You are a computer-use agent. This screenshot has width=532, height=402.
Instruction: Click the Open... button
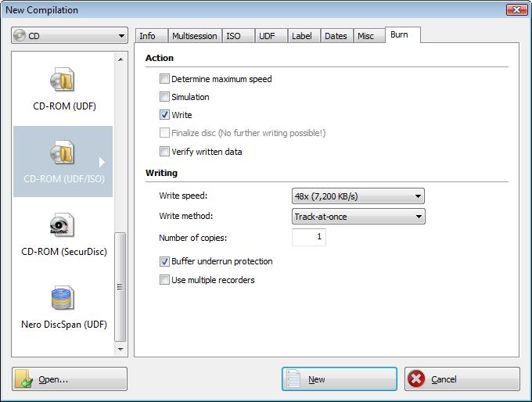70,379
